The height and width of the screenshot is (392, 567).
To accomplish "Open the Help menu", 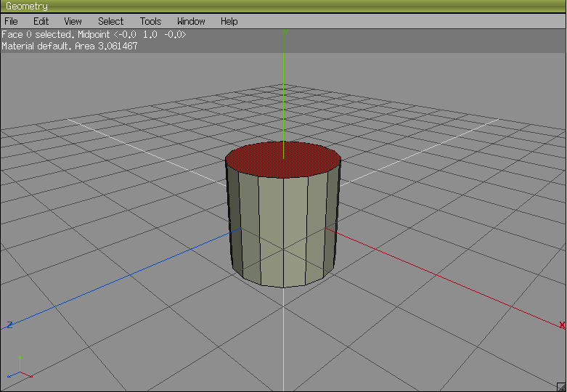I will (229, 21).
